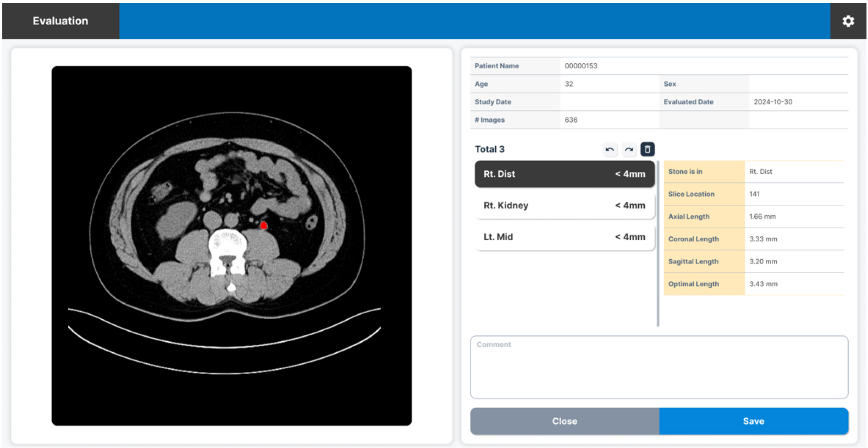Select the Rt. Kidney stone entry

coord(564,206)
